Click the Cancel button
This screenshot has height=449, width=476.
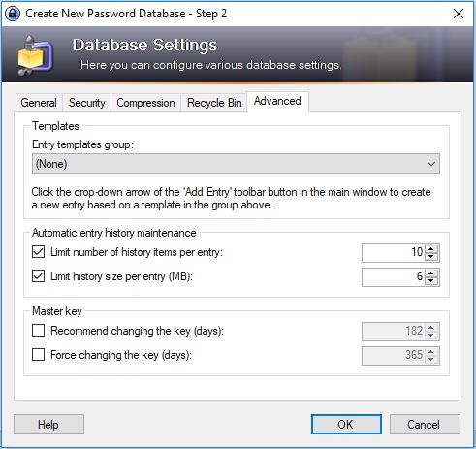click(x=425, y=425)
